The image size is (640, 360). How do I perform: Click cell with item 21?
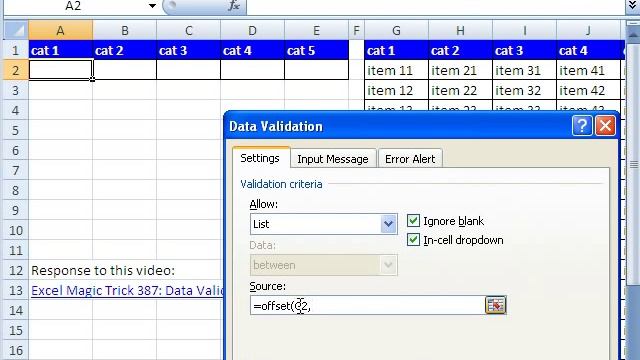[x=460, y=70]
